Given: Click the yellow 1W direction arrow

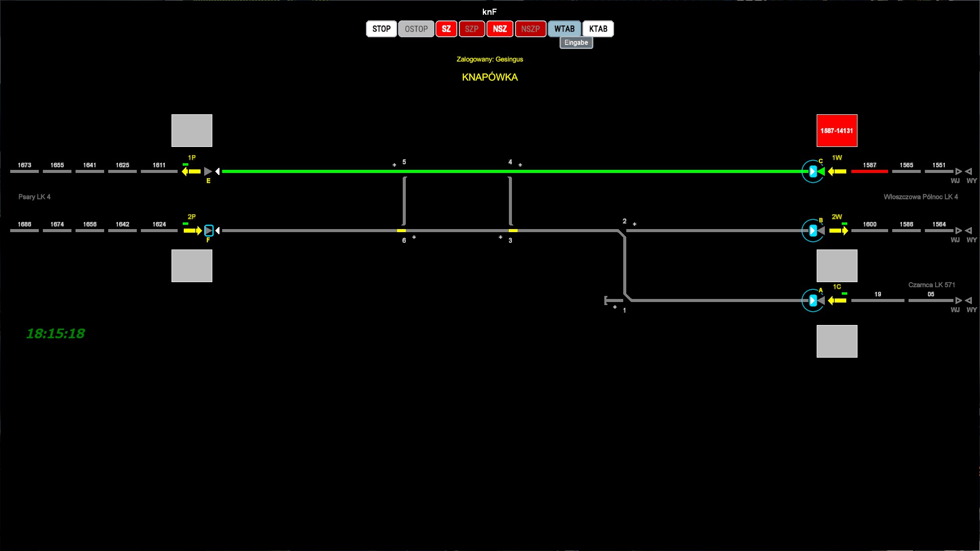Looking at the screenshot, I should pos(837,172).
